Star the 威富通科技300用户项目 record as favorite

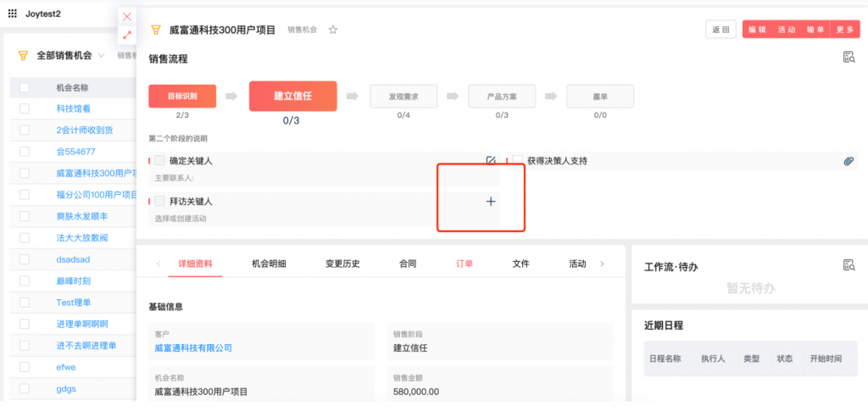[333, 30]
